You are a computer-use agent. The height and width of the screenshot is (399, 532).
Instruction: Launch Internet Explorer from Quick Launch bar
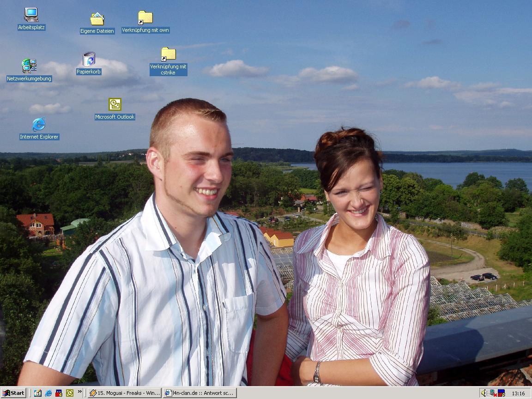click(48, 393)
